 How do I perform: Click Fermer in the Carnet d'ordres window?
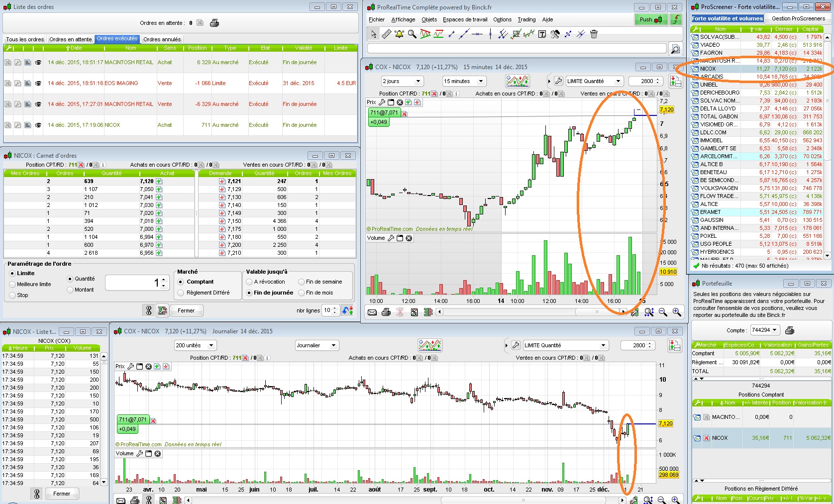point(186,310)
